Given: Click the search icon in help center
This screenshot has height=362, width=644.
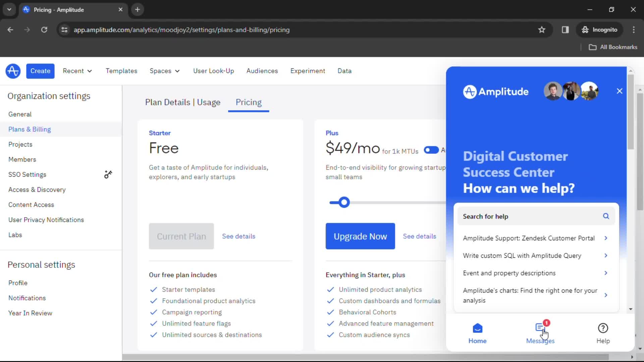Looking at the screenshot, I should click(x=606, y=216).
